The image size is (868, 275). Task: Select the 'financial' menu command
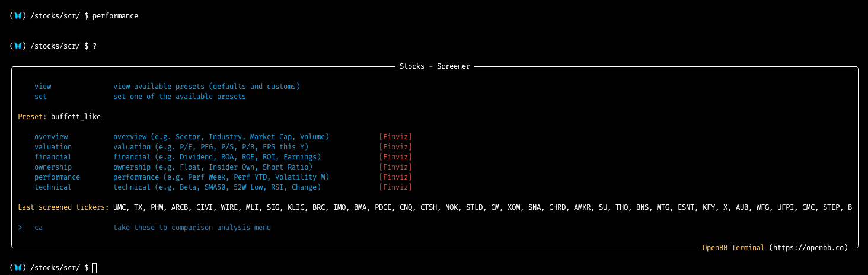(53, 157)
